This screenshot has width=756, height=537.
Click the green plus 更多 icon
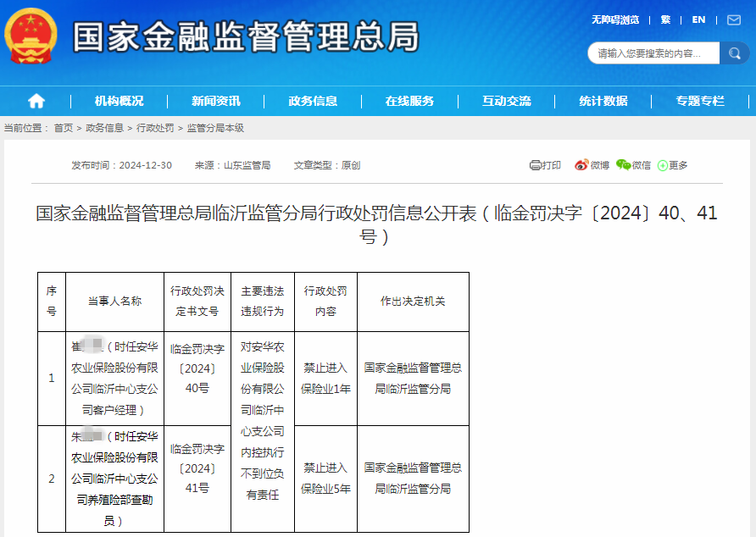coord(663,165)
